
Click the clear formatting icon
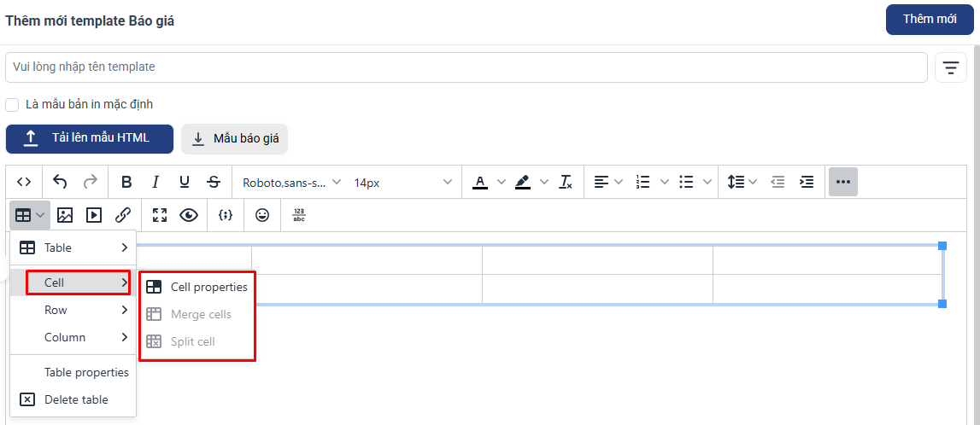(566, 182)
